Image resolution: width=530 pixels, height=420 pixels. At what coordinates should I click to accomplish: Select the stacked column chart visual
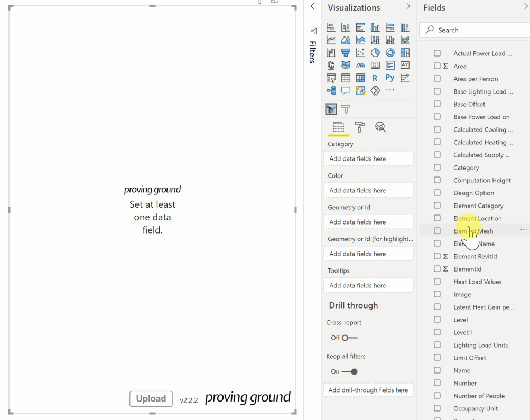[x=346, y=27]
